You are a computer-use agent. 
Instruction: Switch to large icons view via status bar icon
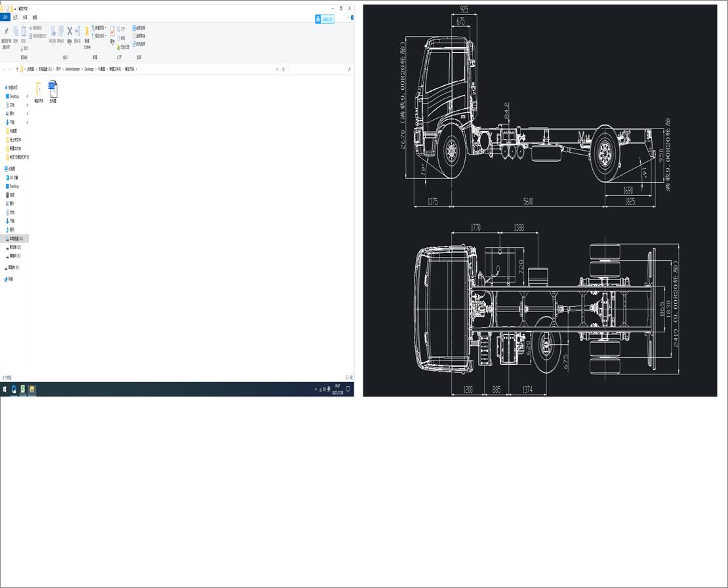pyautogui.click(x=352, y=378)
